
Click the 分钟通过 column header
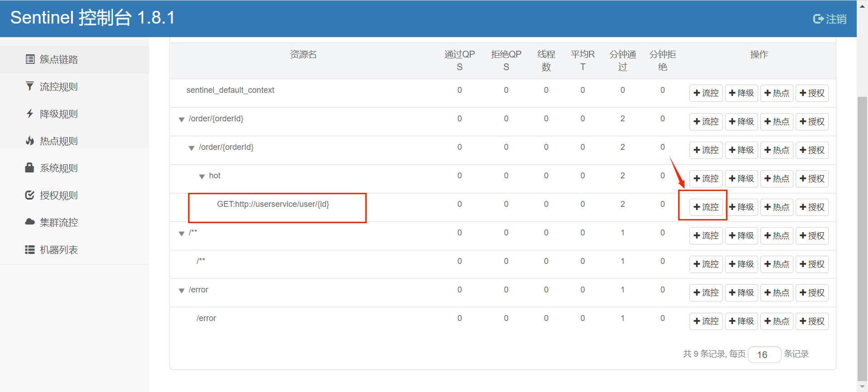623,61
